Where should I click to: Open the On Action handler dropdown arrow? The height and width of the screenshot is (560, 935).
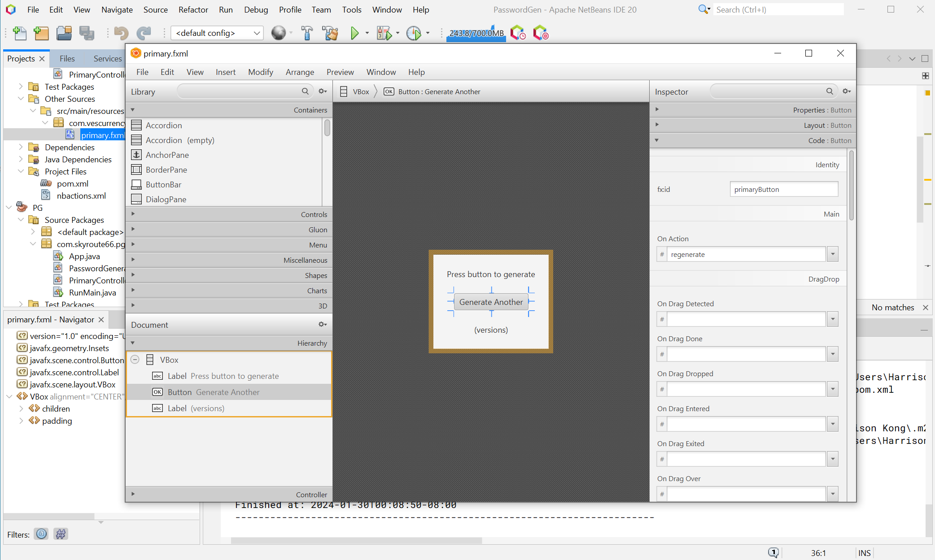tap(833, 254)
